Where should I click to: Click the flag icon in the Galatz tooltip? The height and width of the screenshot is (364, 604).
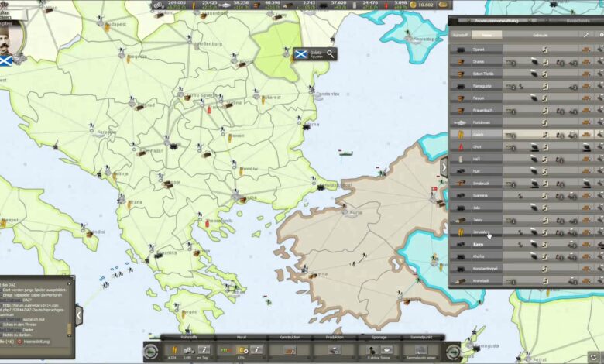(x=300, y=54)
